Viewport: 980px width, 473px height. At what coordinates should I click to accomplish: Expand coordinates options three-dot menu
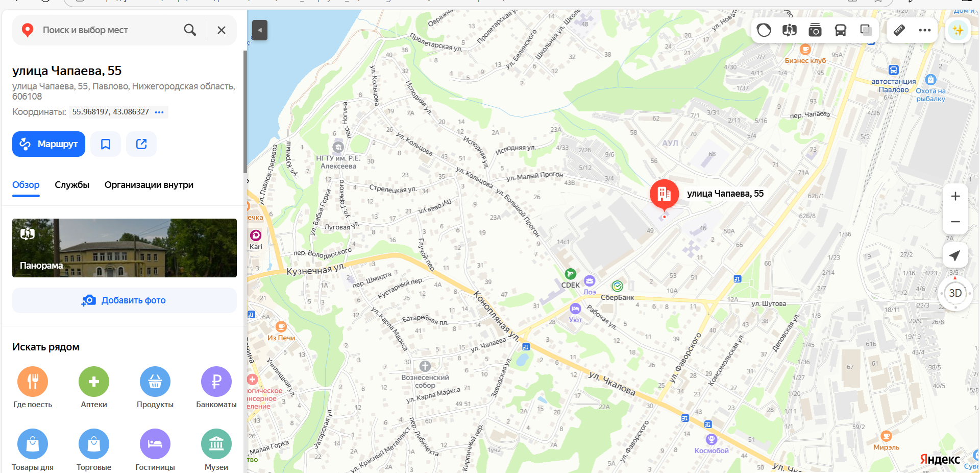tap(159, 112)
